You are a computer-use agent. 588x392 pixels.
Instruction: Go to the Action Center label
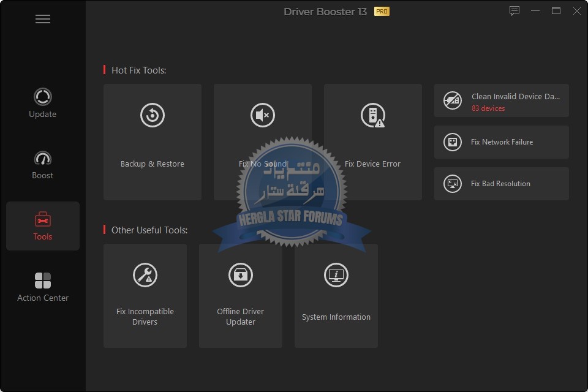pyautogui.click(x=43, y=298)
